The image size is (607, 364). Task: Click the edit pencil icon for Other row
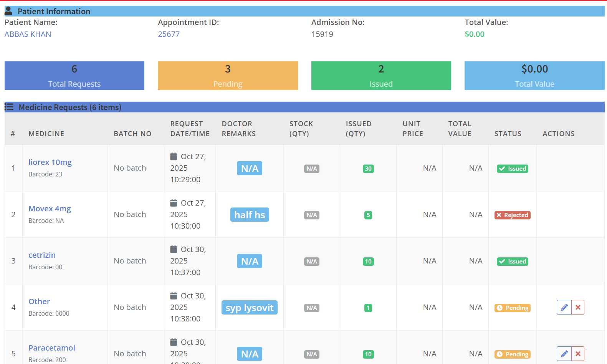(564, 307)
